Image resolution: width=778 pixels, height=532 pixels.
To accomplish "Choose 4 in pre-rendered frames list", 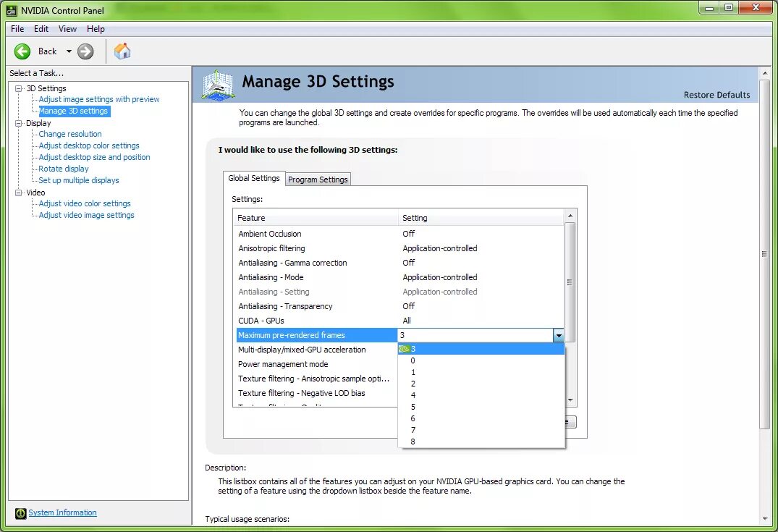I will click(481, 395).
